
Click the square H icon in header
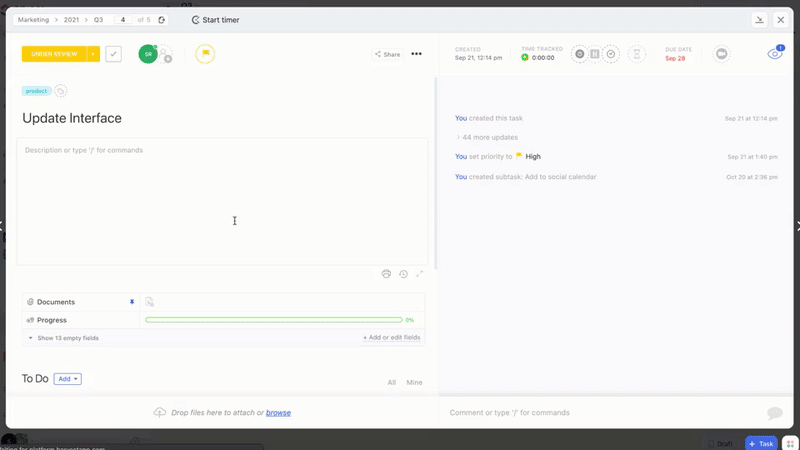(x=595, y=54)
